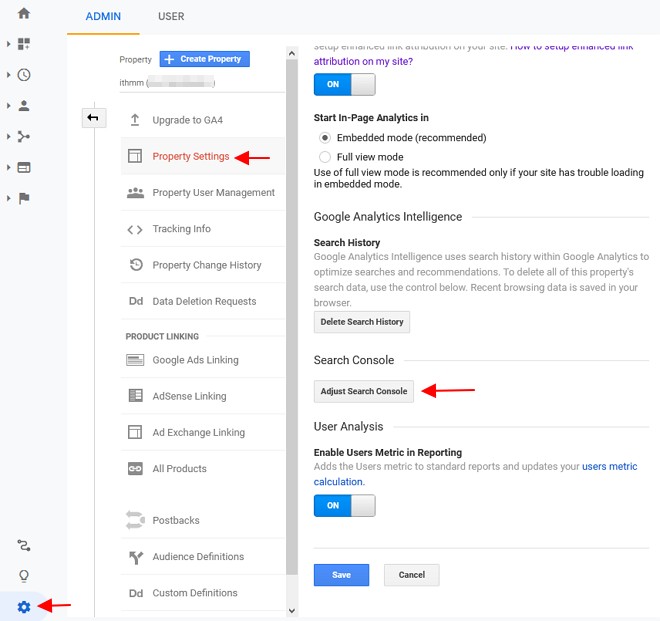This screenshot has height=621, width=660.
Task: Click the Ad Exchange Linking icon
Action: [x=135, y=432]
